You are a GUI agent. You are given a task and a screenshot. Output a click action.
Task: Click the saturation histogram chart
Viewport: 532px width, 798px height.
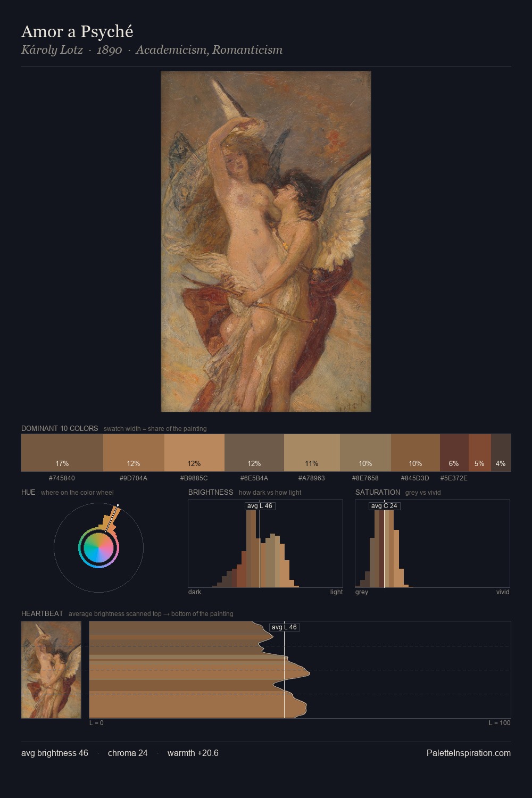click(x=433, y=544)
